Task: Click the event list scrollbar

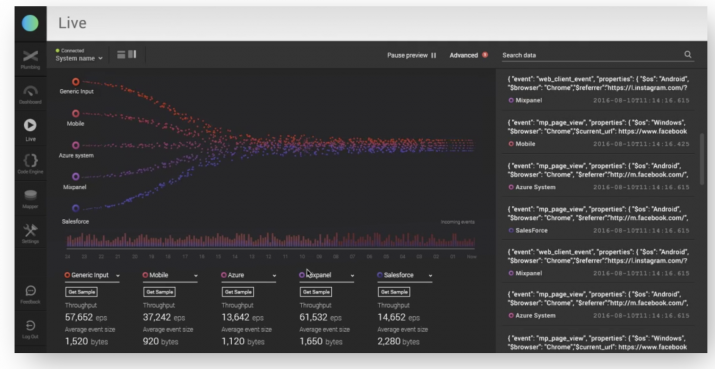Action: 703,159
